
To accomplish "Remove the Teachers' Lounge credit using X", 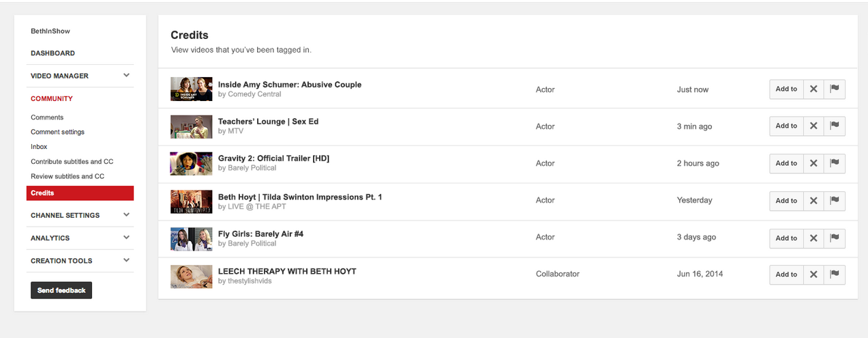I will pos(813,126).
